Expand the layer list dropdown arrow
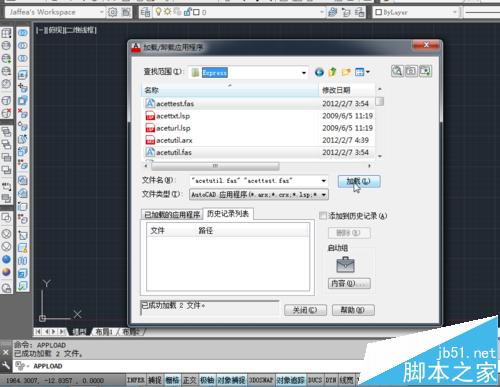This screenshot has height=387, width=500. coord(322,12)
